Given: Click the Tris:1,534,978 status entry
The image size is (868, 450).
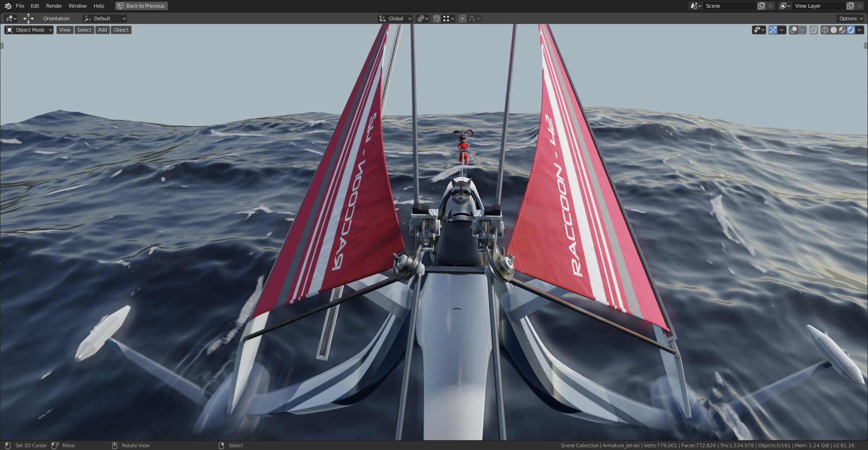Looking at the screenshot, I should [737, 445].
